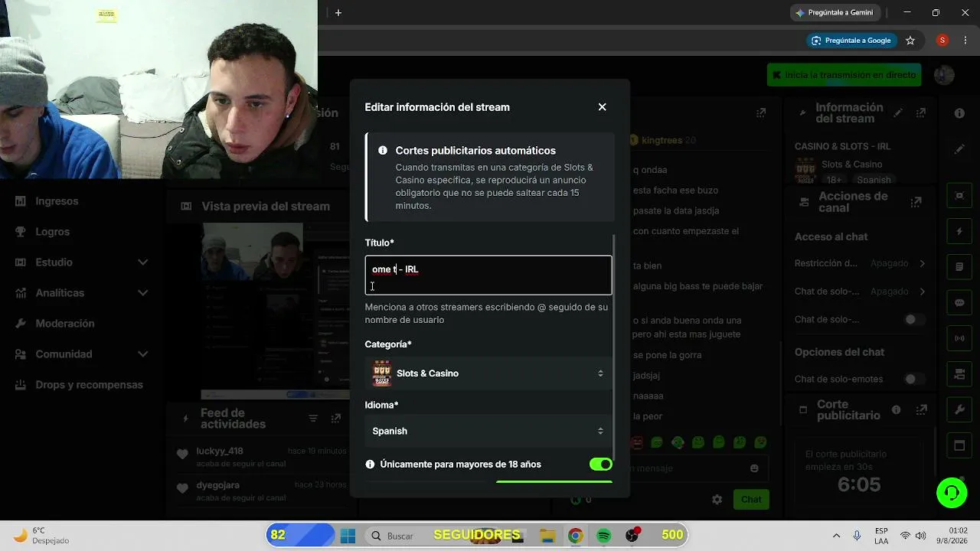Click the chat bubble icon in right toolbar
980x551 pixels.
(959, 302)
